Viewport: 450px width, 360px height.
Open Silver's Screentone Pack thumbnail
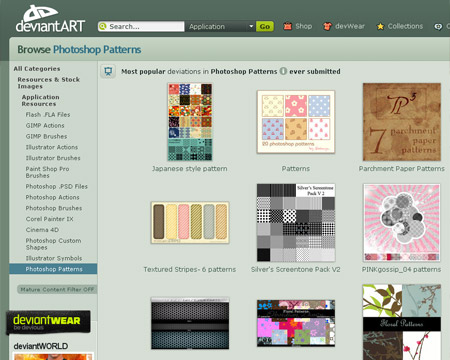296,222
